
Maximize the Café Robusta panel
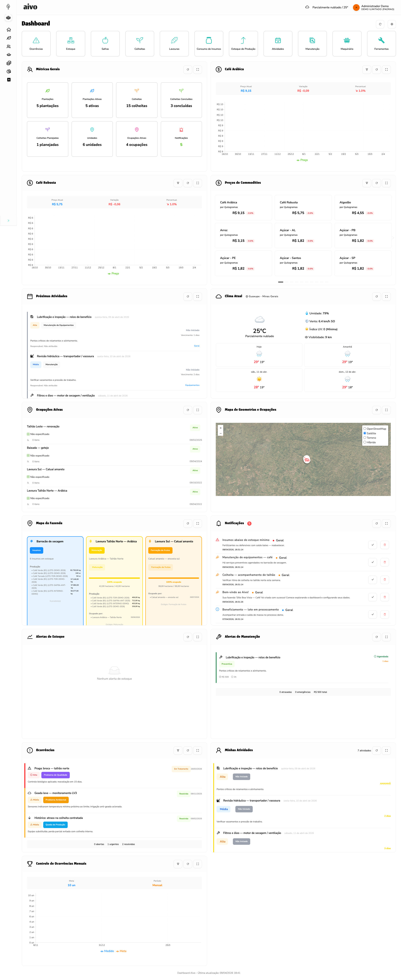198,183
